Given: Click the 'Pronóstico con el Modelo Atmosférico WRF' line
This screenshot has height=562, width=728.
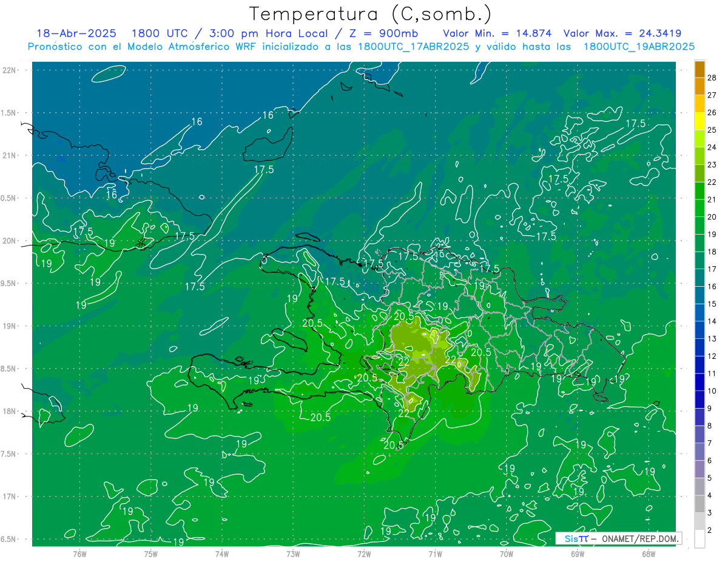Looking at the screenshot, I should (361, 46).
